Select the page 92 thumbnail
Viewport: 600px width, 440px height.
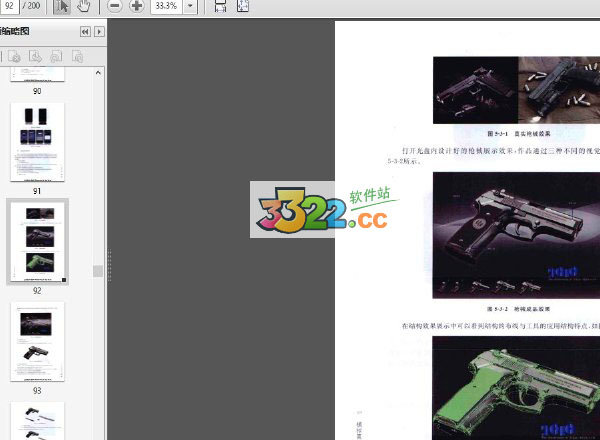click(x=38, y=242)
